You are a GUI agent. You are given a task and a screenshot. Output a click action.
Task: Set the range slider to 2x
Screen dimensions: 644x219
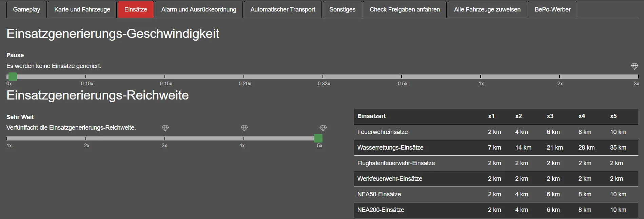coord(86,138)
